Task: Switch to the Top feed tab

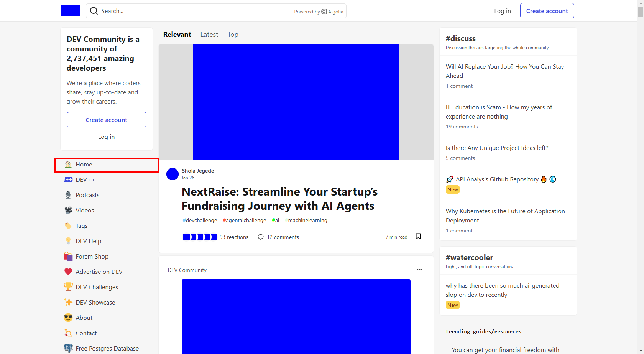Action: click(233, 35)
